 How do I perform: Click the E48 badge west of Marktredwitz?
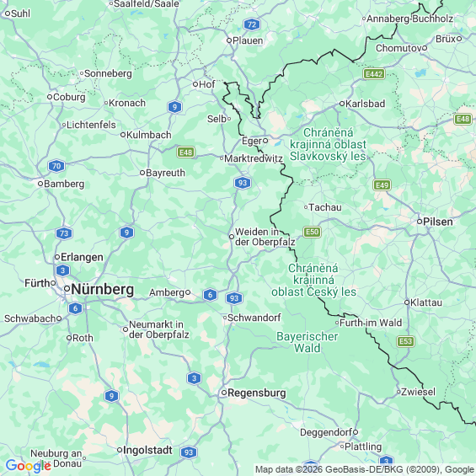[x=186, y=152]
